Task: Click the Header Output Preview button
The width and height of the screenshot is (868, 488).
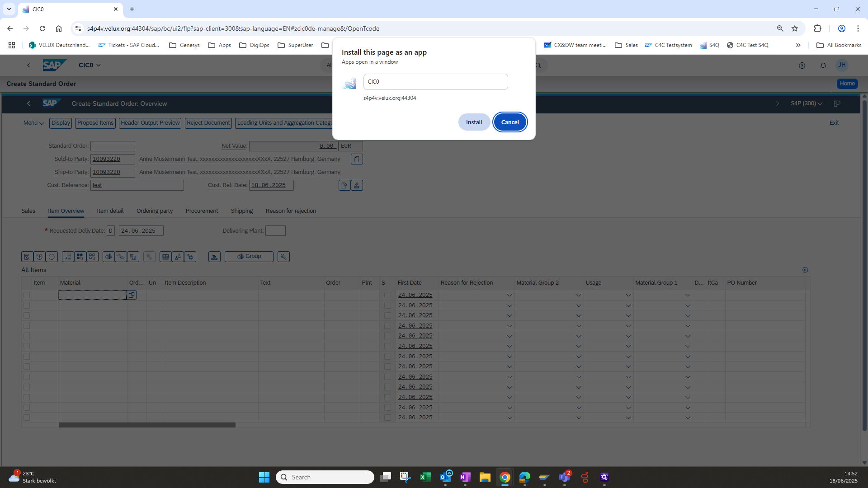Action: 150,123
